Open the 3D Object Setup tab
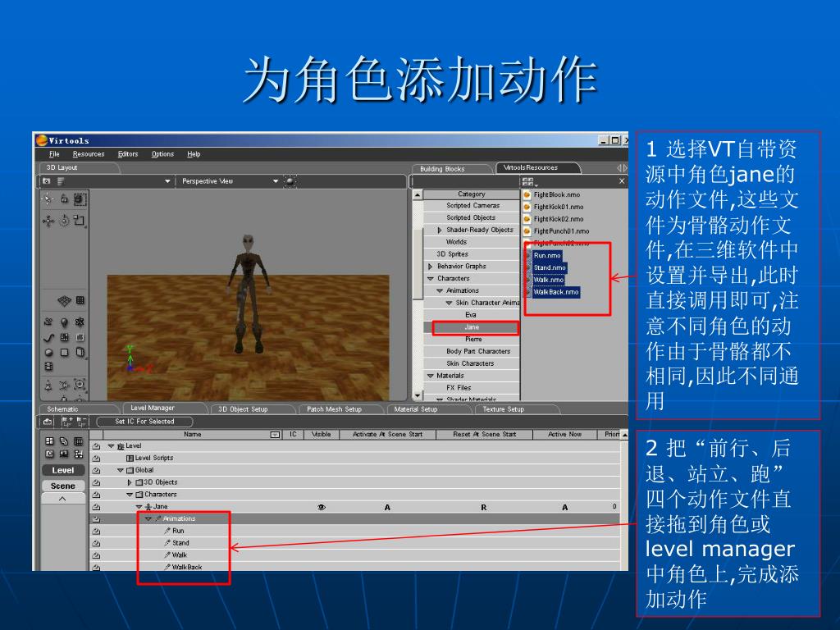 [x=251, y=409]
